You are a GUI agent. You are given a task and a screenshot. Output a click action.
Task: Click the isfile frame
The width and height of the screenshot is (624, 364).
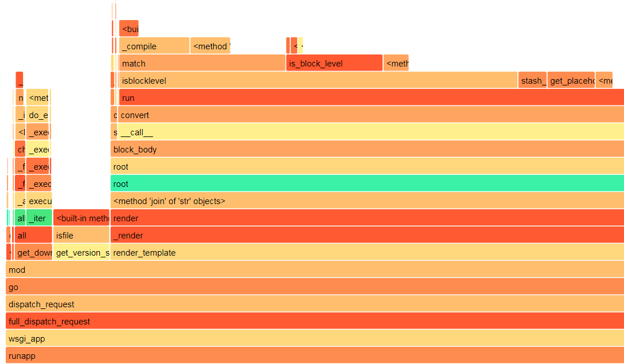(80, 235)
